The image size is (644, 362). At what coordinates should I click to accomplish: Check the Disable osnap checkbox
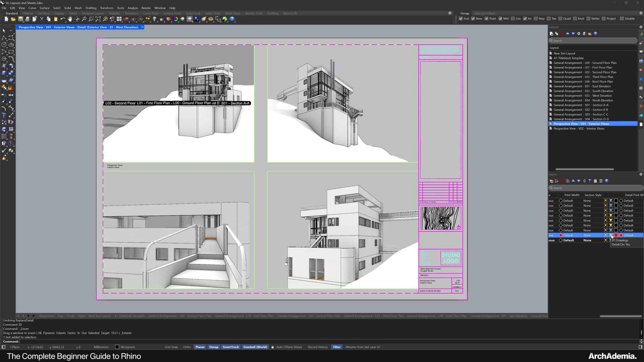coord(622,18)
